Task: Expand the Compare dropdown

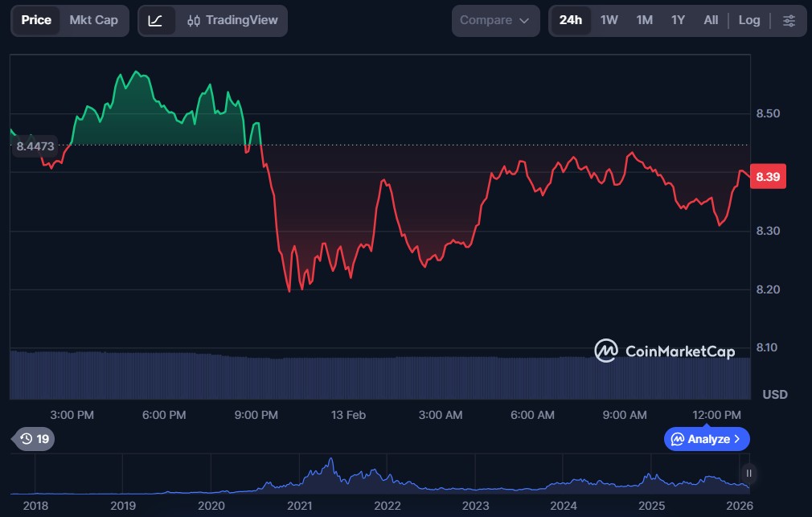Action: (495, 20)
